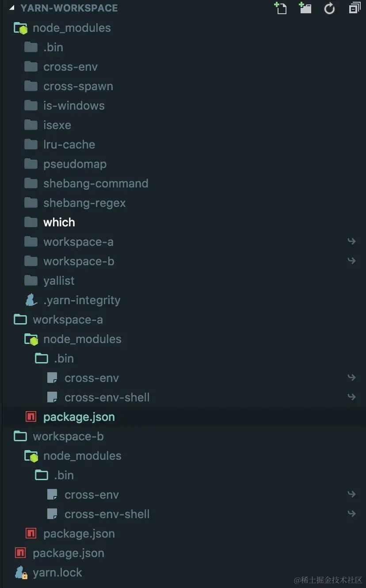The image size is (366, 588).
Task: Collapse the top-level node_modules folder
Action: click(x=71, y=28)
